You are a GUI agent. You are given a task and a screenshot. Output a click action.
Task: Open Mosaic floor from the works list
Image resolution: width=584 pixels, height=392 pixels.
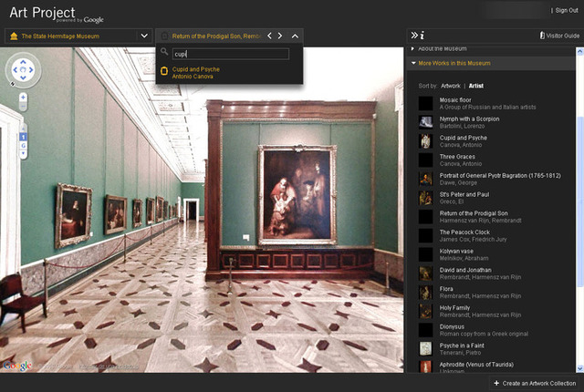click(x=487, y=103)
